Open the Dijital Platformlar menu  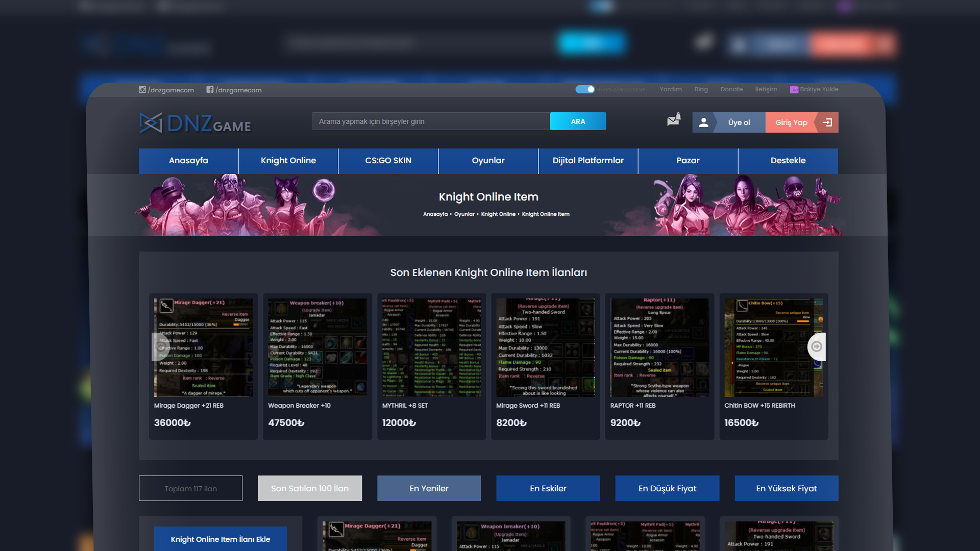[x=587, y=160]
